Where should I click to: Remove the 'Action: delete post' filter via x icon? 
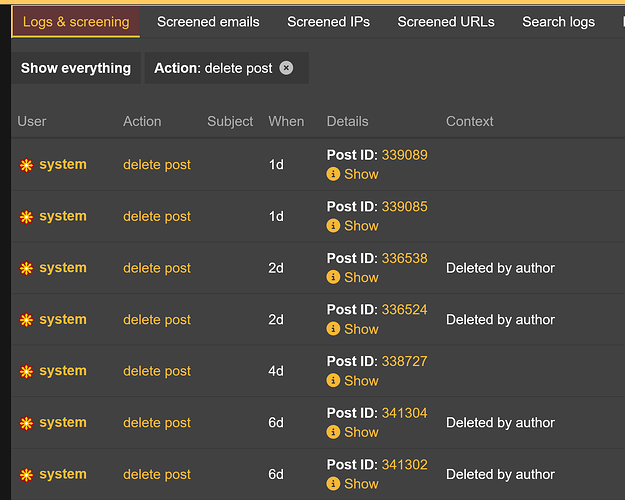[286, 68]
